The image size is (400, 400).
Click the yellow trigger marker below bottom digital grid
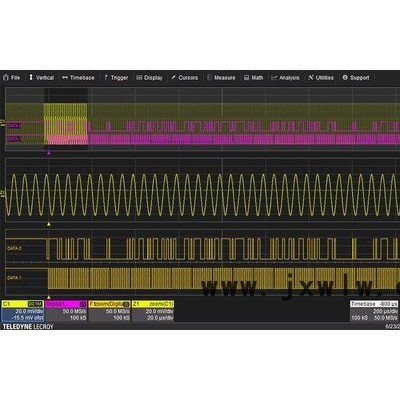pyautogui.click(x=49, y=297)
